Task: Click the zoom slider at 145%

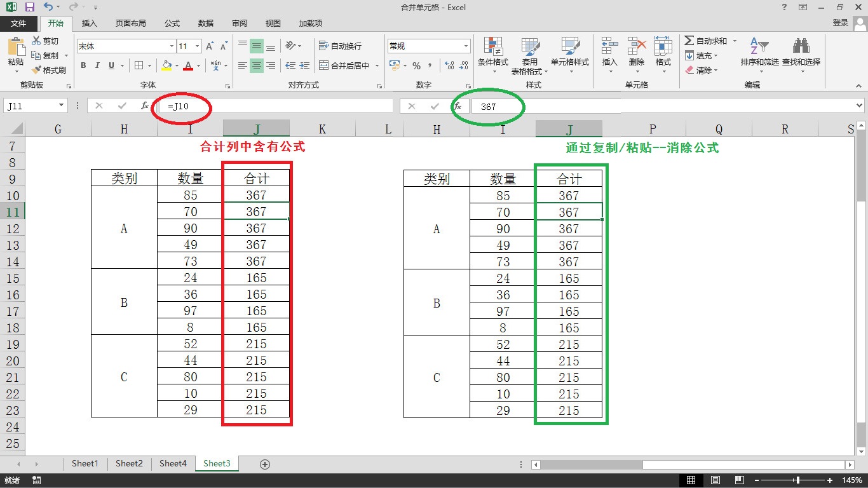Action: tap(798, 480)
